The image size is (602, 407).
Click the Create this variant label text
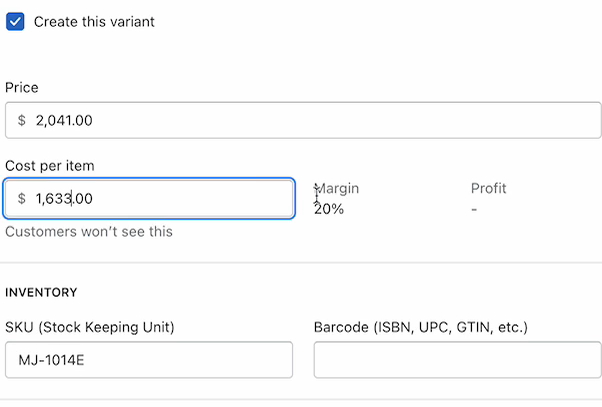point(94,22)
